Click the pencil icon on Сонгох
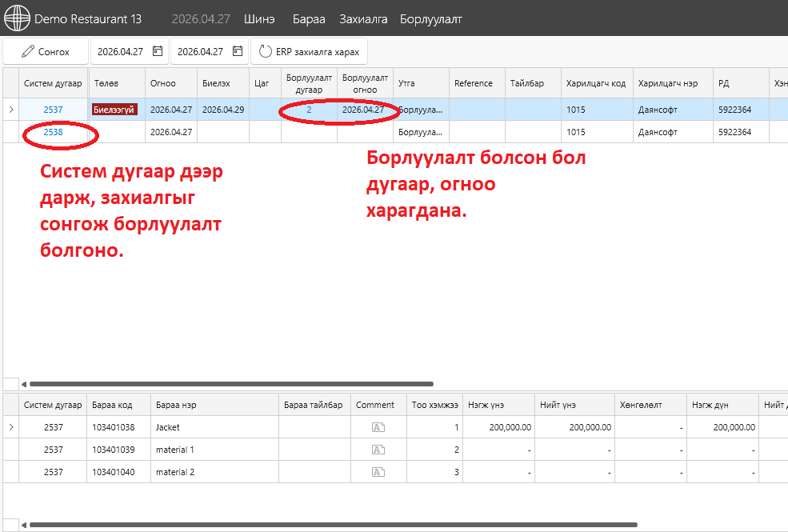This screenshot has height=532, width=788. [28, 51]
